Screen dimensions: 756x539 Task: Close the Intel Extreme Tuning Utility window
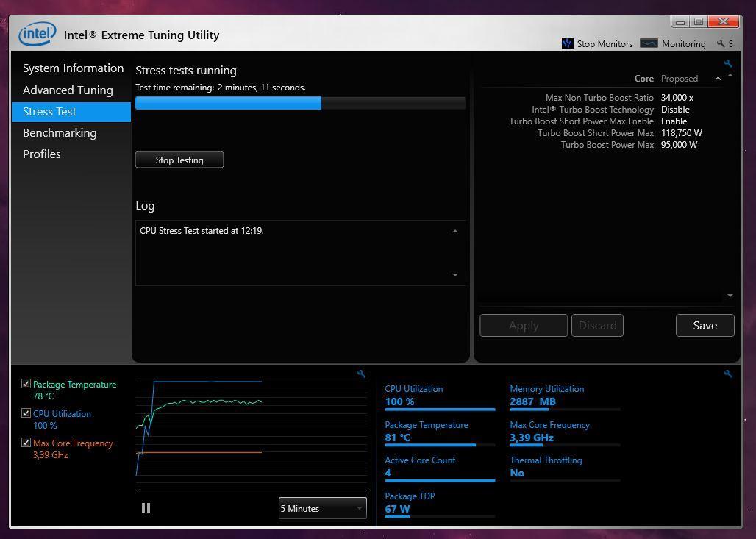click(x=723, y=22)
